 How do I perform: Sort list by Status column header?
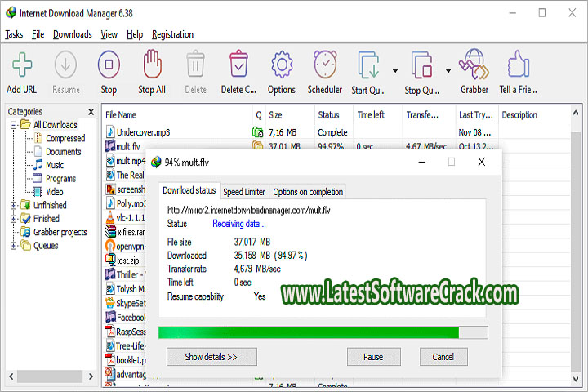pos(328,115)
